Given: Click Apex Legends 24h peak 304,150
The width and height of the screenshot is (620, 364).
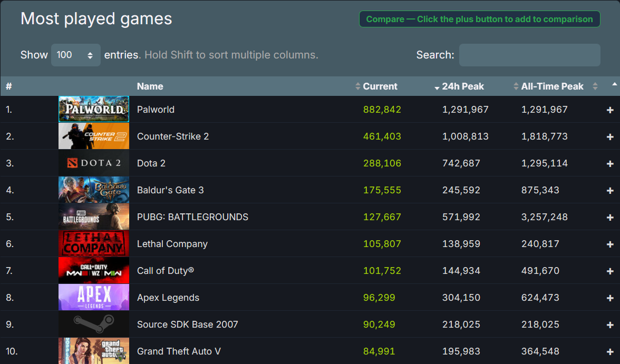Looking at the screenshot, I should [461, 298].
